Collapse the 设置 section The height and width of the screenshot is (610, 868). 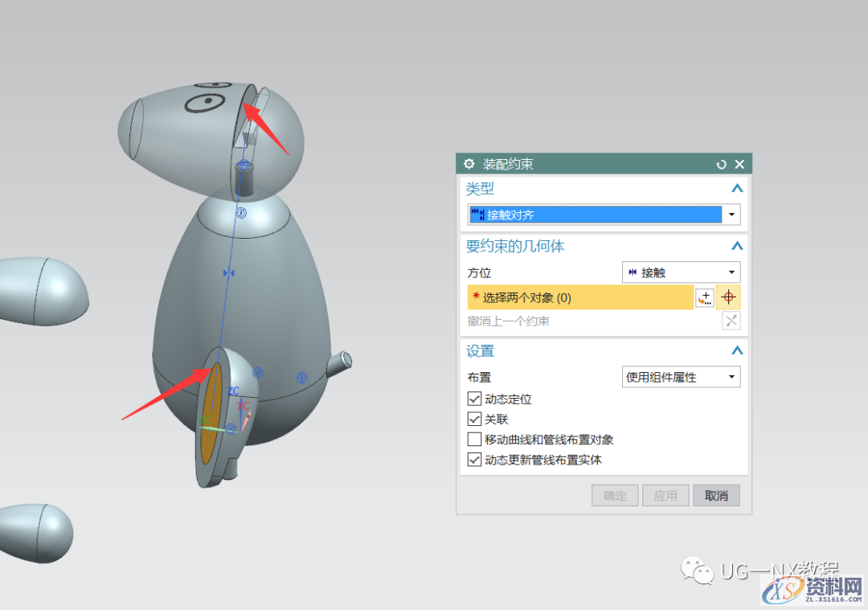pyautogui.click(x=737, y=350)
